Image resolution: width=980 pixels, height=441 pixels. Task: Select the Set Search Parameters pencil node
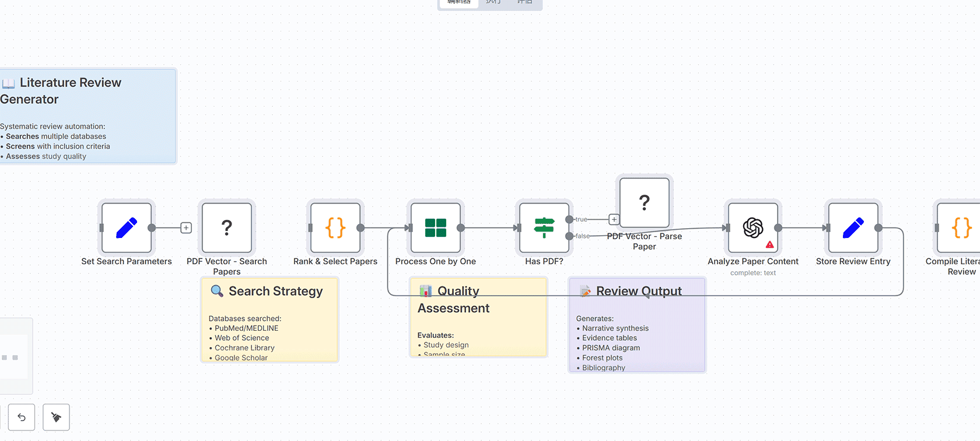coord(127,228)
